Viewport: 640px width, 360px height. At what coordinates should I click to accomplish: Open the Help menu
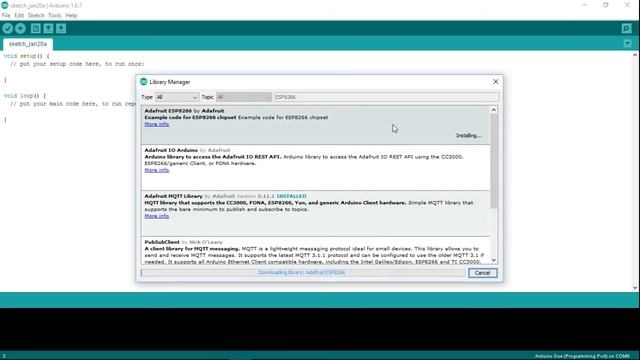(71, 16)
